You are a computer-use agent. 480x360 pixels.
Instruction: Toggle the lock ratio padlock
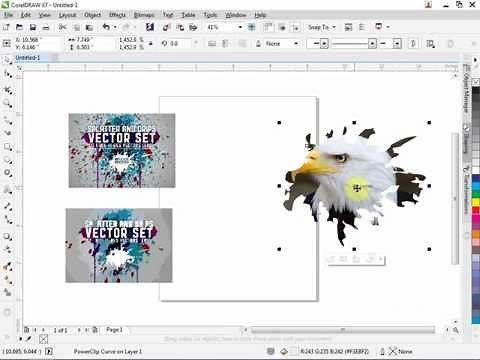coord(151,44)
